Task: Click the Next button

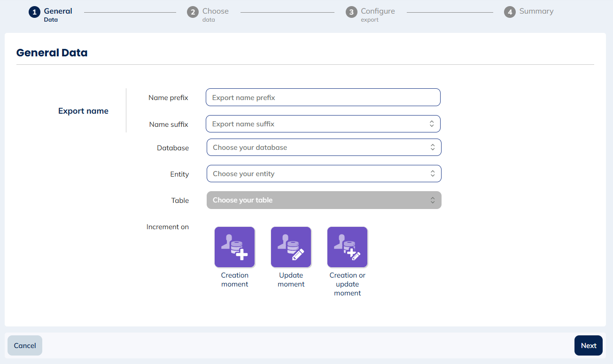Action: [x=588, y=345]
